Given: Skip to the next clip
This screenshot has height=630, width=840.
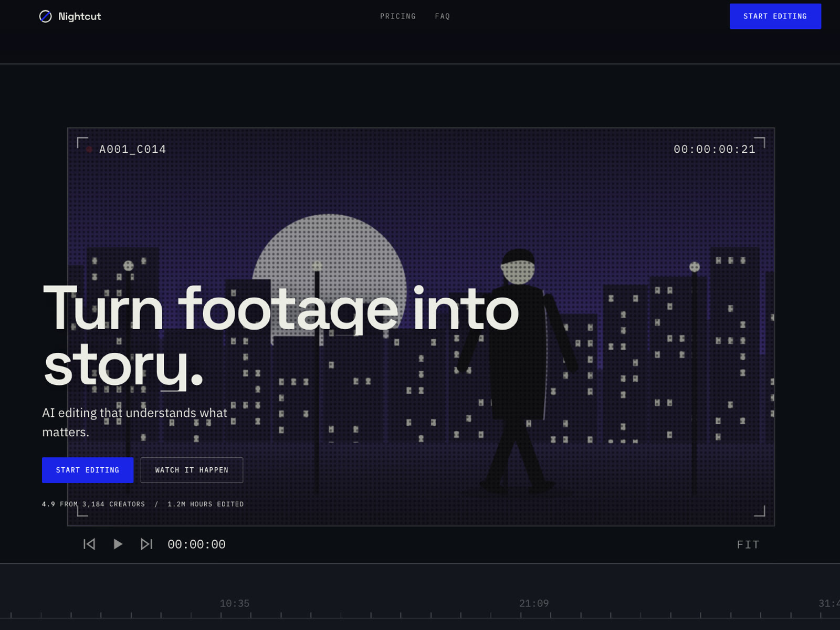Looking at the screenshot, I should coord(146,544).
